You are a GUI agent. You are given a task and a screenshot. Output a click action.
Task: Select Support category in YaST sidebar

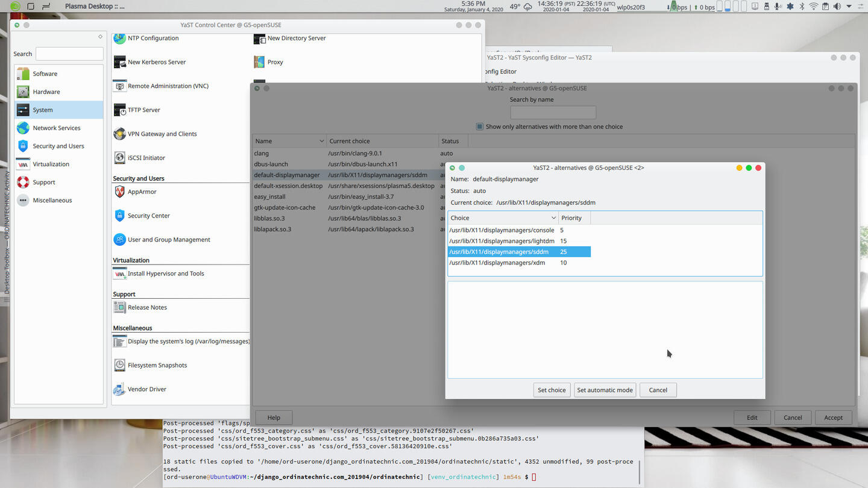(59, 182)
